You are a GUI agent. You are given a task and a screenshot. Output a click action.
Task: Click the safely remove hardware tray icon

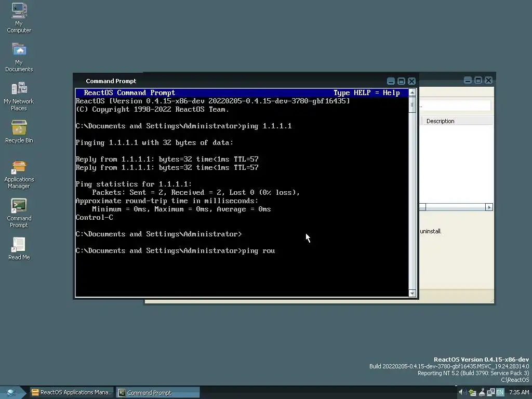(x=472, y=393)
